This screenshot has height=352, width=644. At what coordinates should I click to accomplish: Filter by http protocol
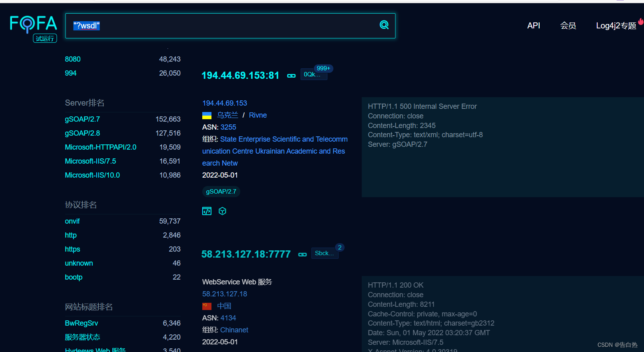pos(71,235)
